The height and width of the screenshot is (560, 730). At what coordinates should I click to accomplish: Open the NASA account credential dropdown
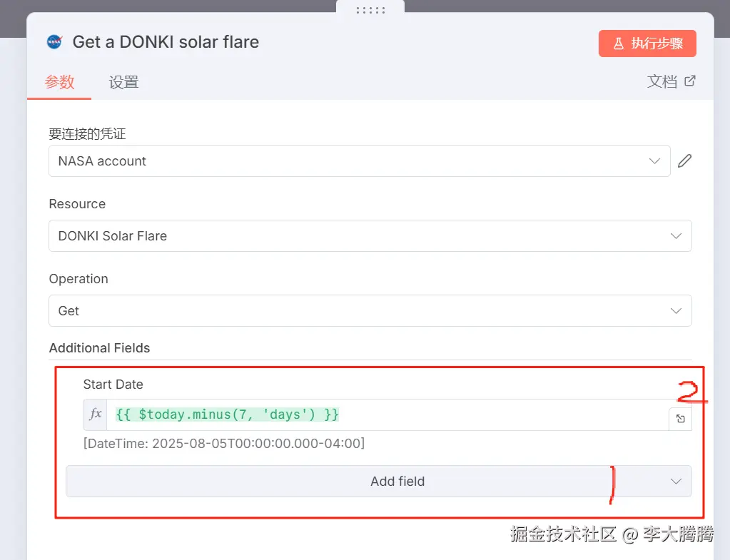(x=360, y=161)
